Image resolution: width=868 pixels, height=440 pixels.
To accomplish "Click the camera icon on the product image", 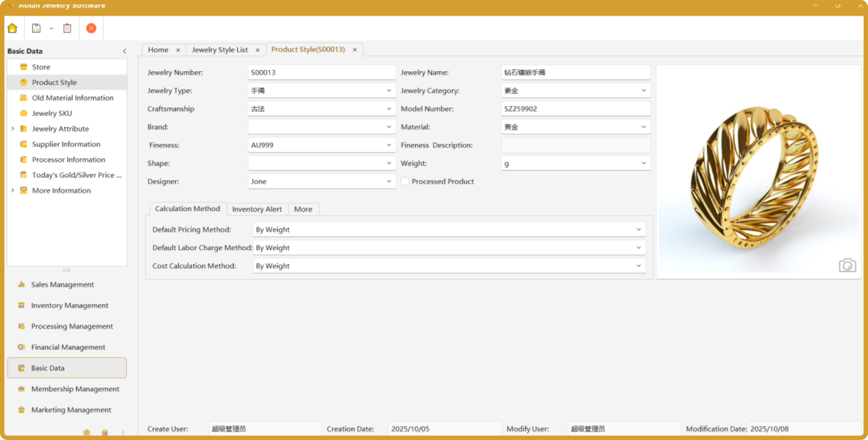I will pyautogui.click(x=847, y=265).
